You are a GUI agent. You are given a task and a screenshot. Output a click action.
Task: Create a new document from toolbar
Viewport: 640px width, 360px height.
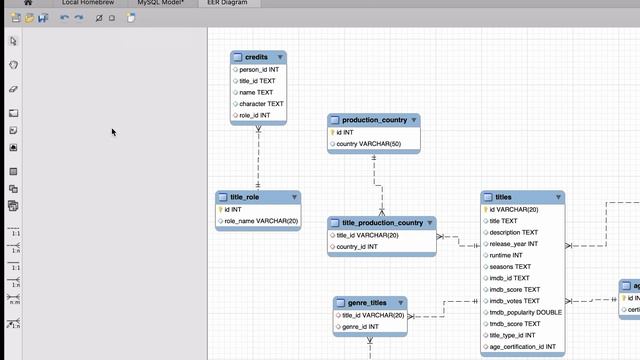click(16, 18)
